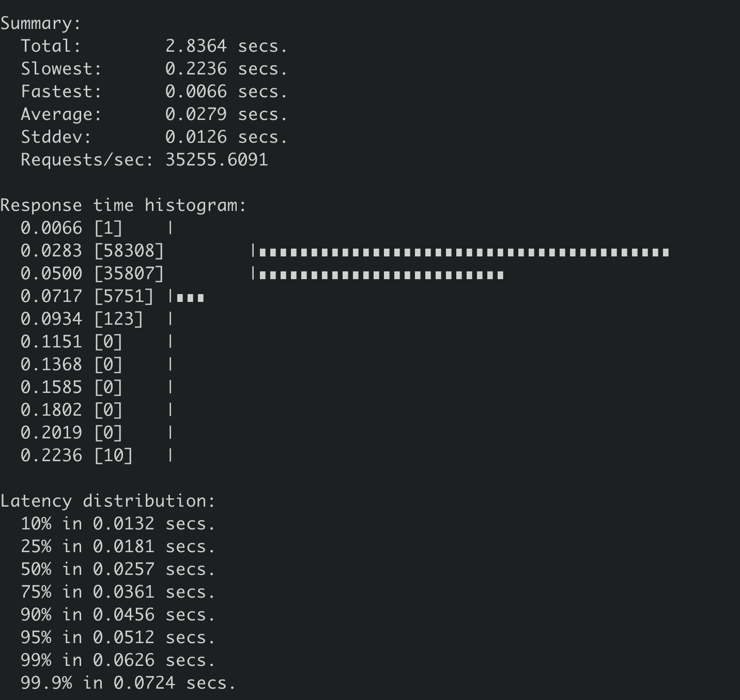740x700 pixels.
Task: Click the 0.0066 [1] histogram entry
Action: coord(97,228)
